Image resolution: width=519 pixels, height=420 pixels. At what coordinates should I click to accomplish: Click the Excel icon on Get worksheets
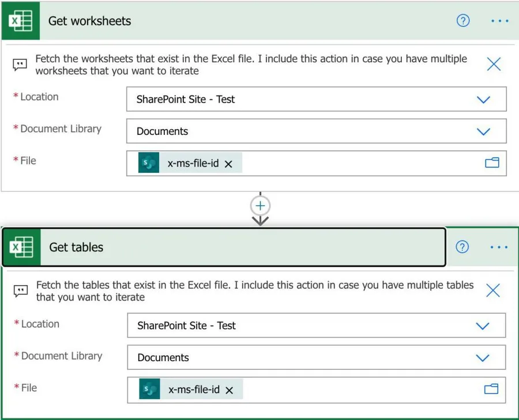click(x=21, y=21)
